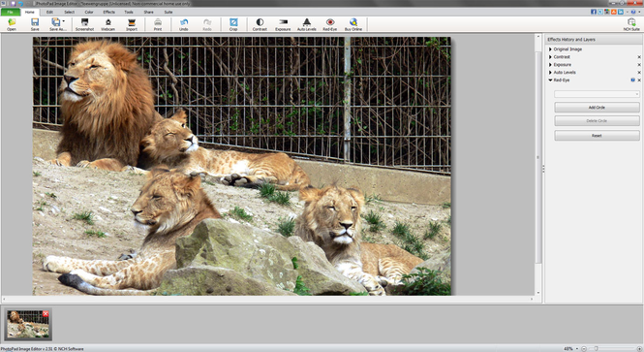The width and height of the screenshot is (644, 352).
Task: Switch to the Share tab
Action: pos(149,12)
